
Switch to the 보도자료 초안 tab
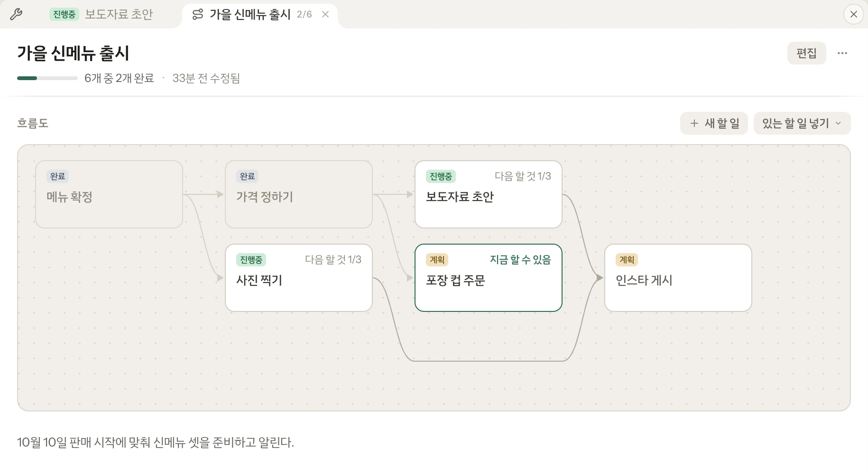[x=102, y=14]
